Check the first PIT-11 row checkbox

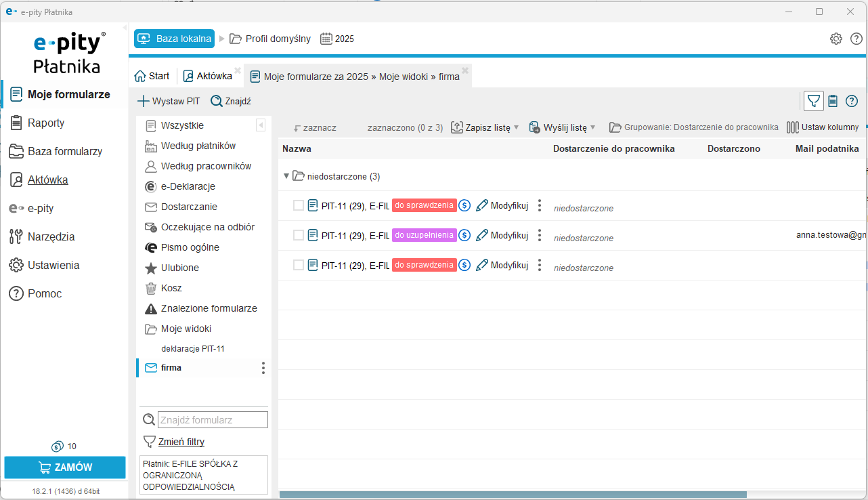(299, 205)
